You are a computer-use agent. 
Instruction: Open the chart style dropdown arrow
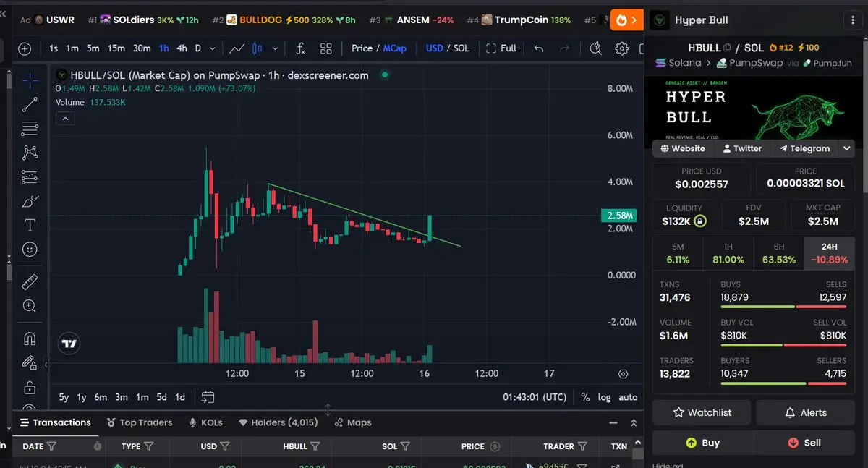(x=276, y=48)
